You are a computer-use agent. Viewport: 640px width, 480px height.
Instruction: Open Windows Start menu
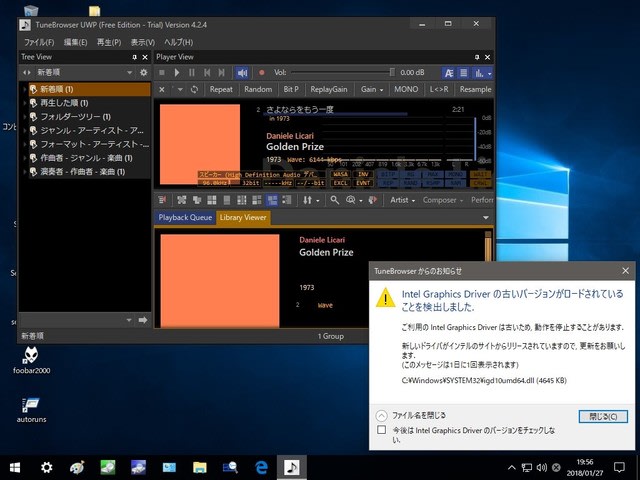pos(15,467)
